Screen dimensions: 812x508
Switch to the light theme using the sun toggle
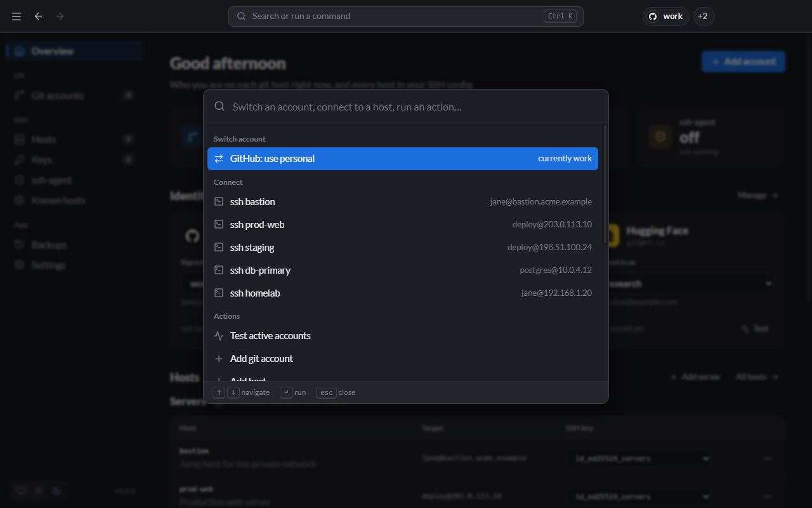pyautogui.click(x=39, y=490)
